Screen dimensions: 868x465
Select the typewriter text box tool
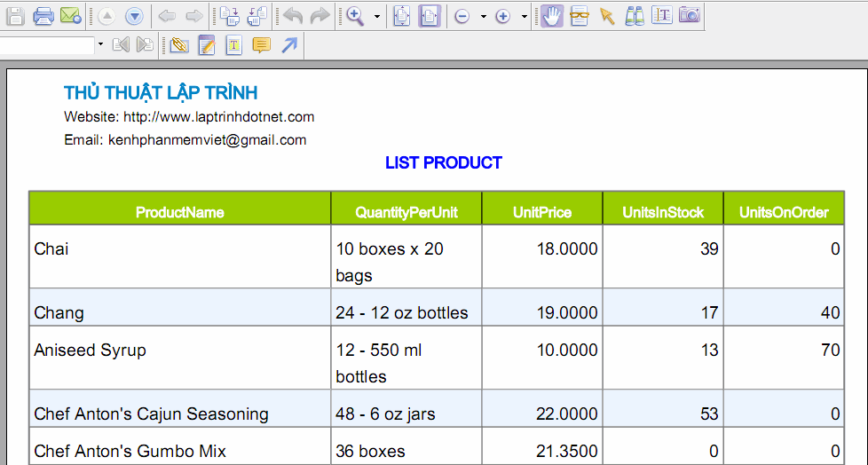(234, 45)
